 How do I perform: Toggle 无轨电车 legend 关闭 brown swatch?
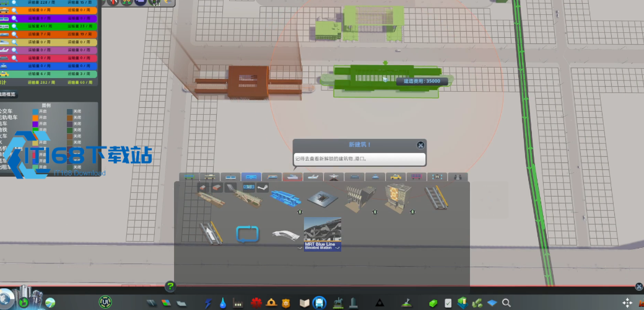pos(70,118)
